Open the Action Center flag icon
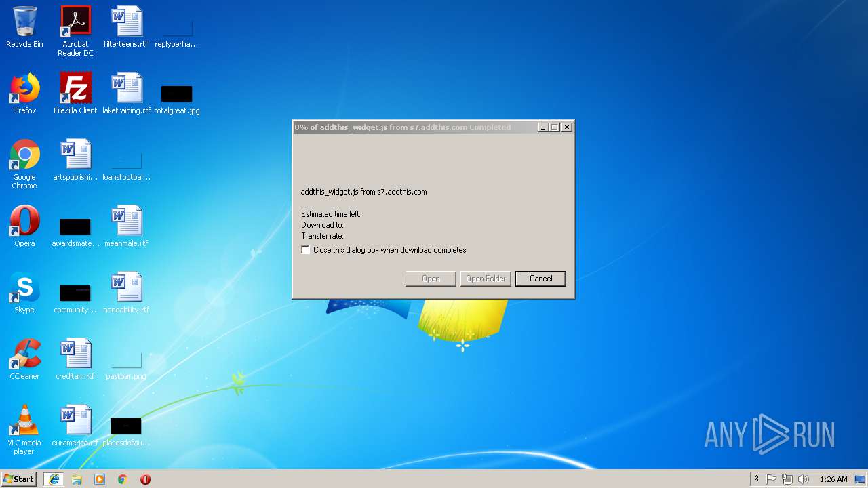Screen dimensions: 868x488 pyautogui.click(x=771, y=479)
